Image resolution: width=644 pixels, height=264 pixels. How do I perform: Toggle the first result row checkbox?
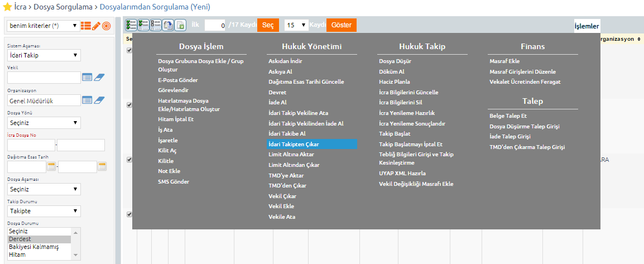pyautogui.click(x=129, y=50)
